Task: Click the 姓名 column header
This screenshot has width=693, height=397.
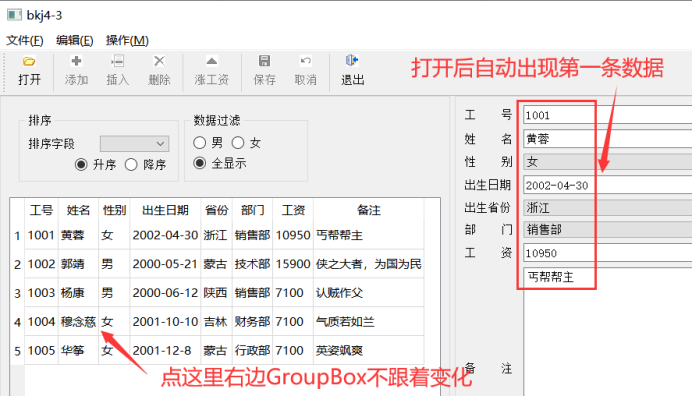Action: [78, 210]
